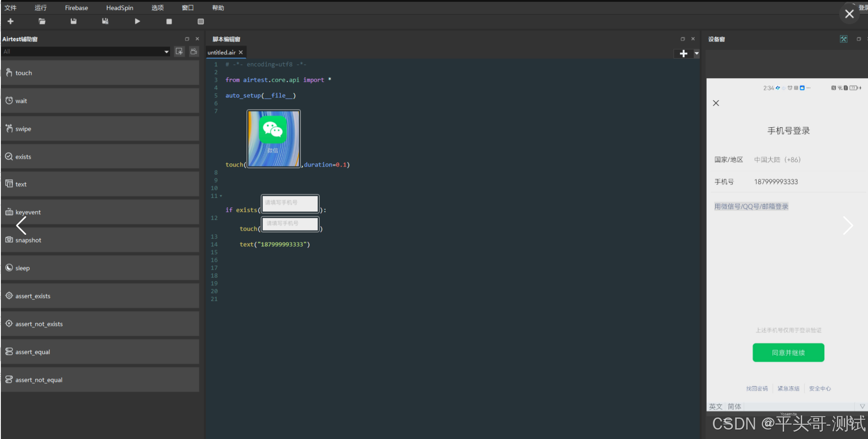
Task: Select the wait command
Action: coord(100,101)
